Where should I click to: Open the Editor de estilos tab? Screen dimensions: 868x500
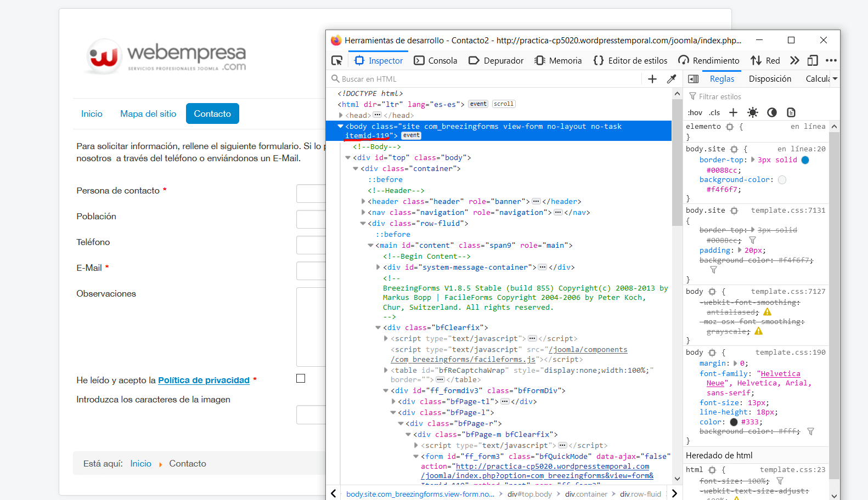point(630,60)
